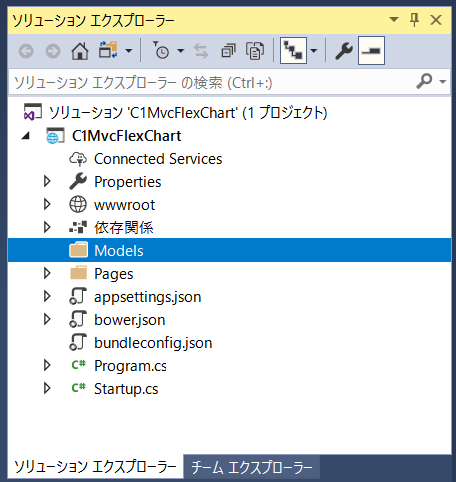Open the switch views dropdown arrow
This screenshot has width=456, height=482.
point(128,51)
